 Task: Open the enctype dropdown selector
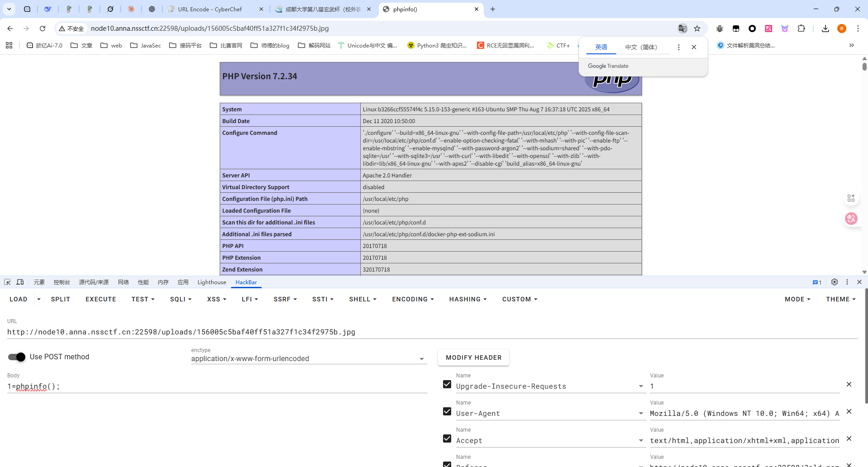pos(308,359)
